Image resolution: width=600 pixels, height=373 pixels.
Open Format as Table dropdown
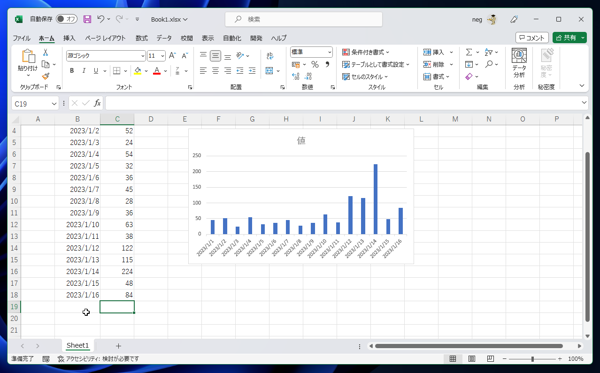(375, 64)
